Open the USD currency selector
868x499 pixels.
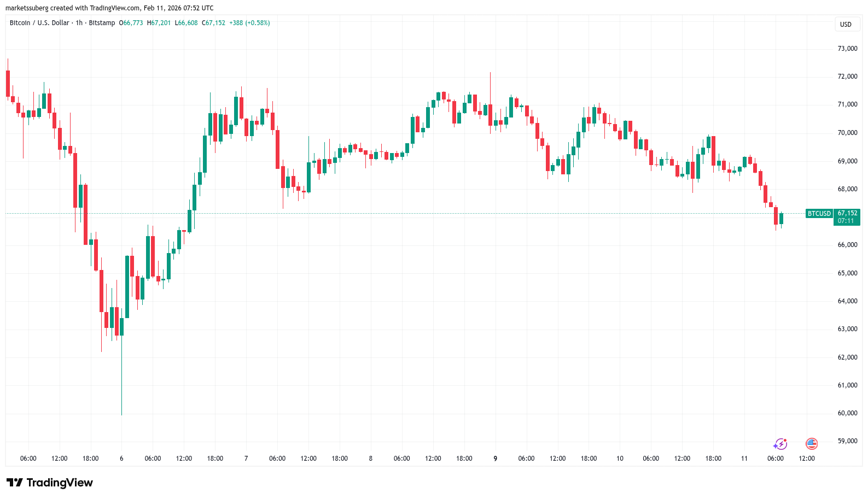point(846,24)
